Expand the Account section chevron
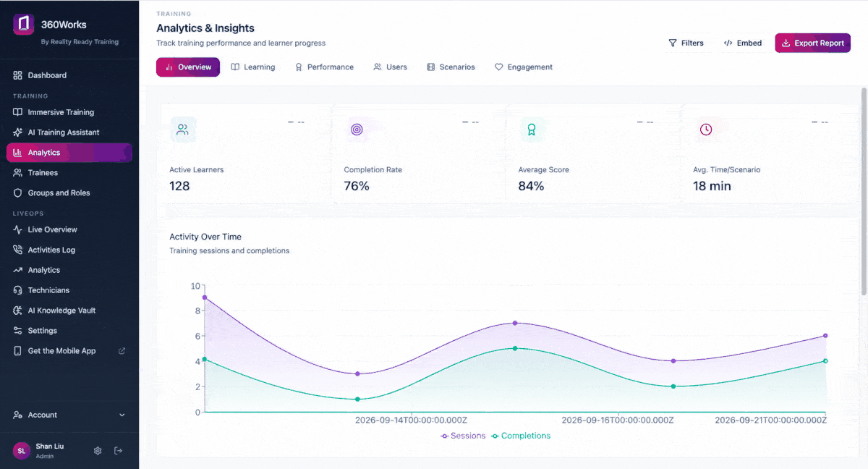 coord(122,415)
